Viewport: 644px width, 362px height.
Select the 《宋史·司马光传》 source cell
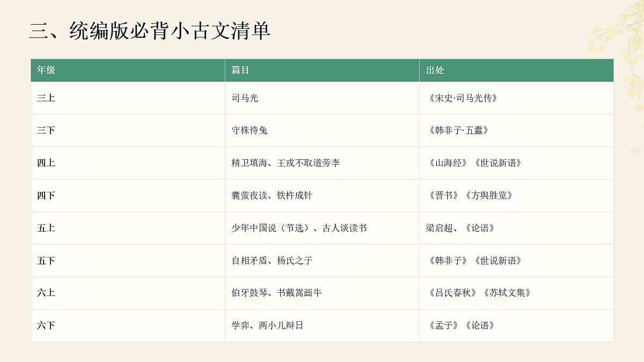pyautogui.click(x=516, y=98)
